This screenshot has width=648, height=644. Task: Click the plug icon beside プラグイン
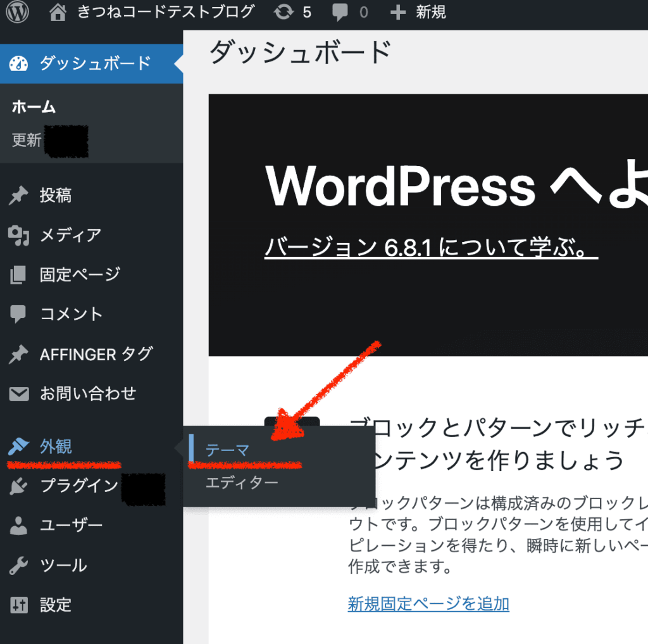(18, 486)
